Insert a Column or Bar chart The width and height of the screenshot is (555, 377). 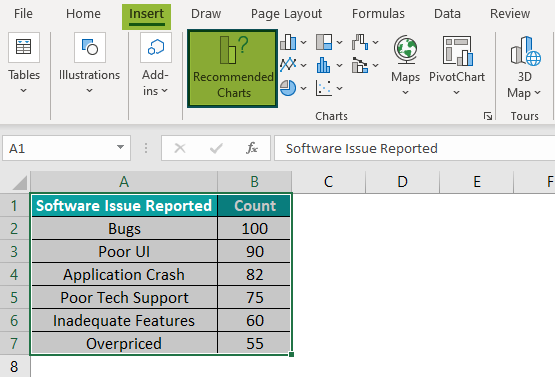pyautogui.click(x=288, y=42)
